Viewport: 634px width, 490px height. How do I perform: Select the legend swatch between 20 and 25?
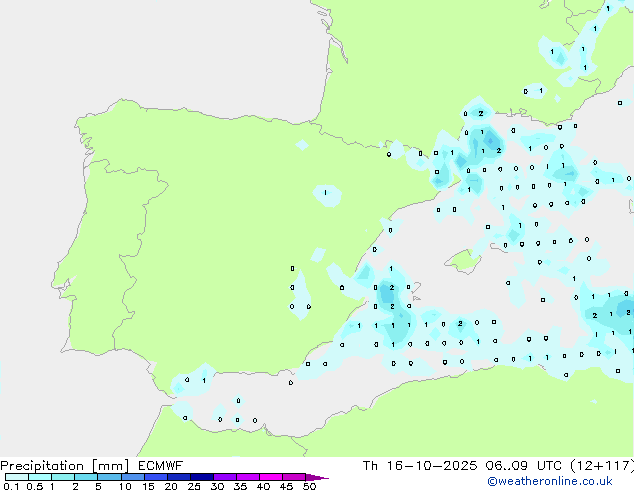pos(179,477)
